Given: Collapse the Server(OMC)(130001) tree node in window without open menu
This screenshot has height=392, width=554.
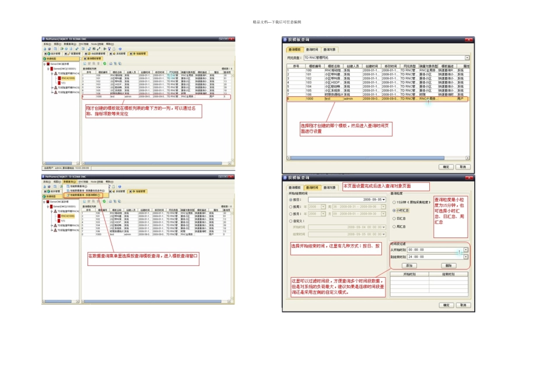Looking at the screenshot, I should pyautogui.click(x=48, y=69).
